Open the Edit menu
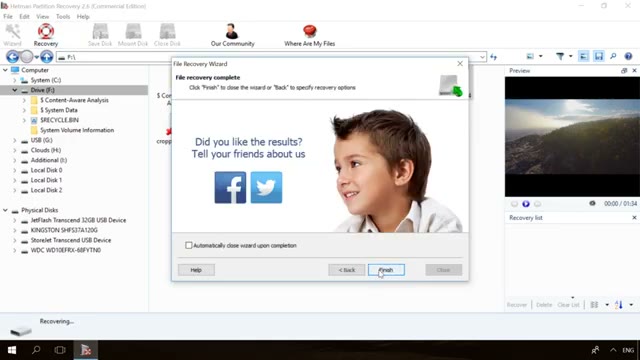 24,17
